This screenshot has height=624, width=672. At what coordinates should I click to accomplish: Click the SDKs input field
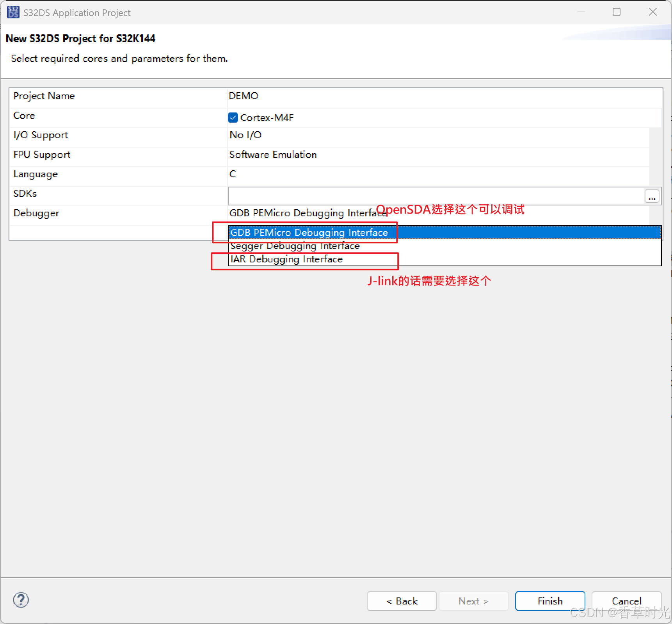point(436,196)
